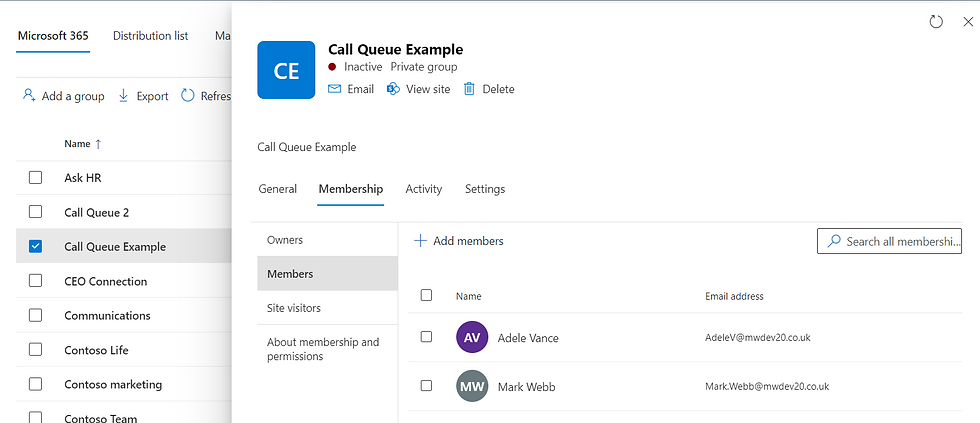Screen dimensions: 980x423
Task: Click the Delete trash can icon
Action: [469, 89]
